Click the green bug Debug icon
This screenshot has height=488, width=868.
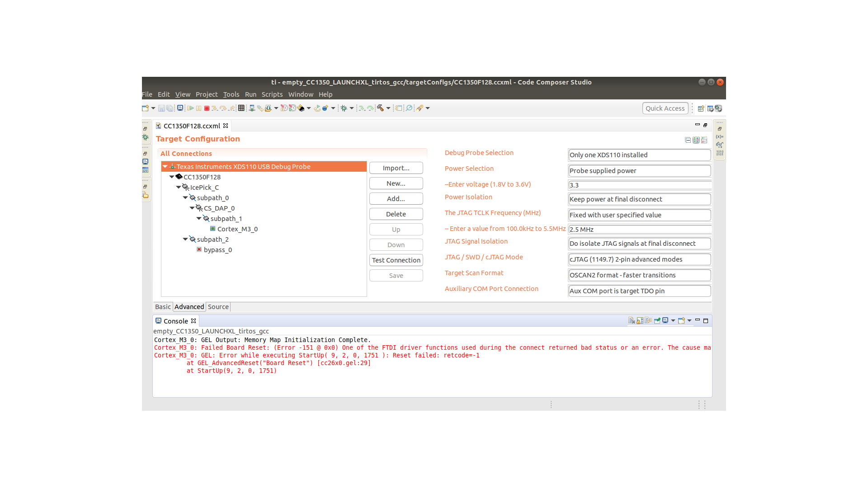click(344, 108)
